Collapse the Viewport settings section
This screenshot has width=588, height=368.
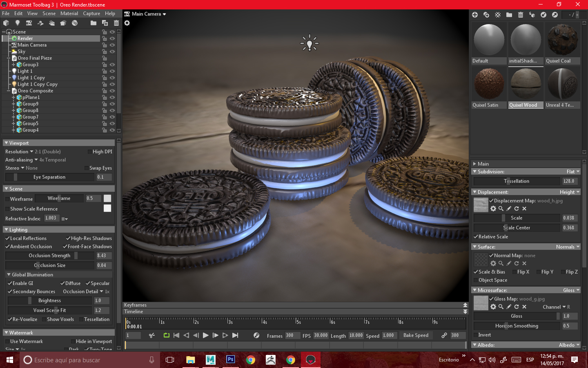6,143
